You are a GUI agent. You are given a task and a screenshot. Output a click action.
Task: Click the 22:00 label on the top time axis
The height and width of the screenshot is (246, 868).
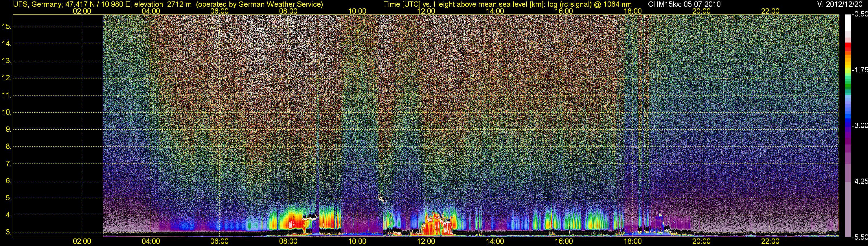[770, 11]
